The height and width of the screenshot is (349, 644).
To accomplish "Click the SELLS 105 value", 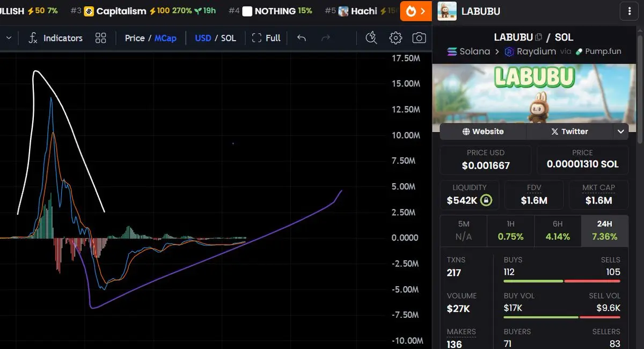I will [612, 273].
